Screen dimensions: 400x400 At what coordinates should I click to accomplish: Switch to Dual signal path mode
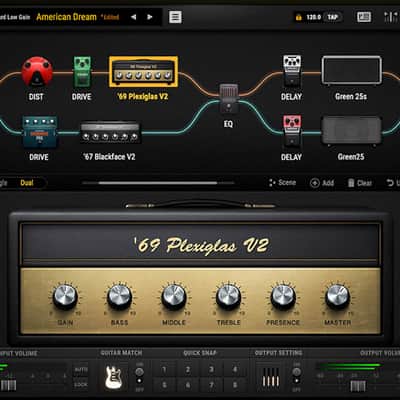point(27,183)
